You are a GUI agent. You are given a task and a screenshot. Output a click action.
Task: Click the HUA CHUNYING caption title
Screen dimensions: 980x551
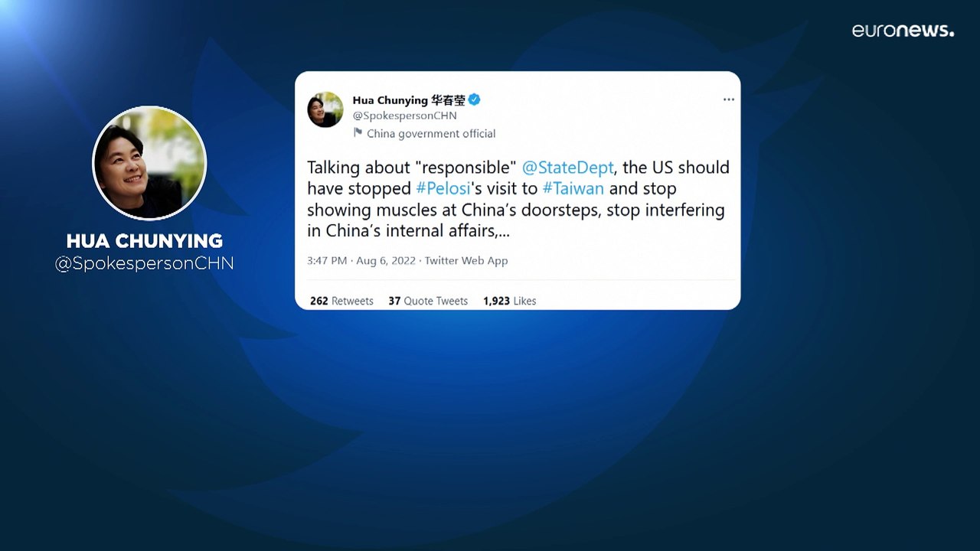[145, 241]
